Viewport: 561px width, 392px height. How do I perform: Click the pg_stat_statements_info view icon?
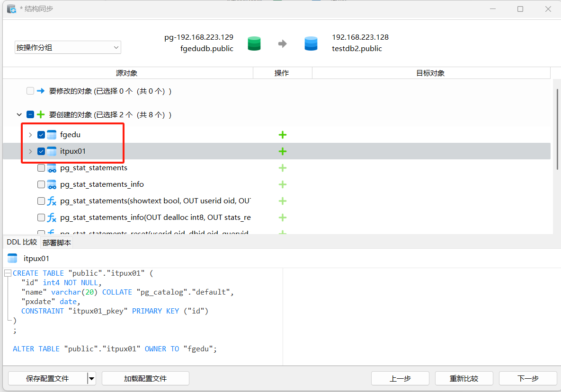click(x=52, y=184)
